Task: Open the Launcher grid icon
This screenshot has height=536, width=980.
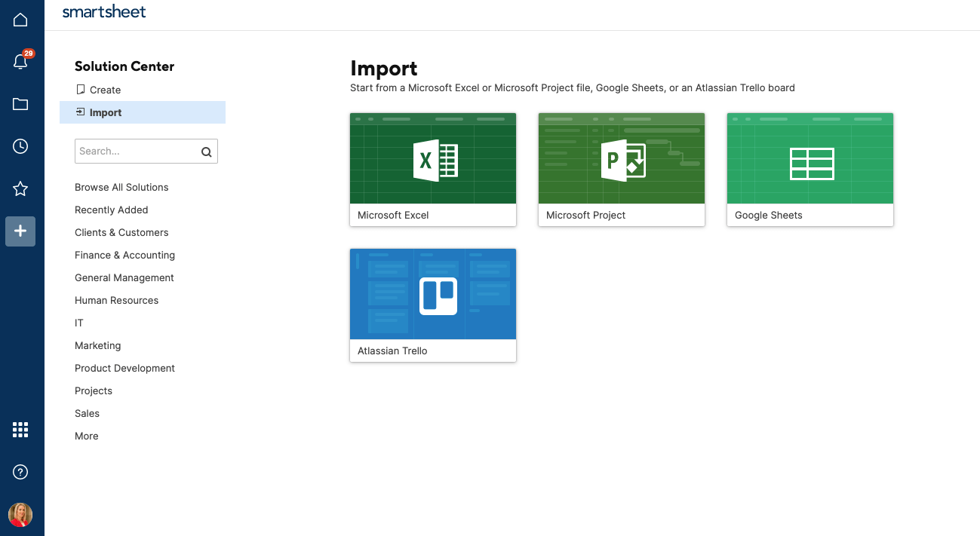Action: coord(20,430)
